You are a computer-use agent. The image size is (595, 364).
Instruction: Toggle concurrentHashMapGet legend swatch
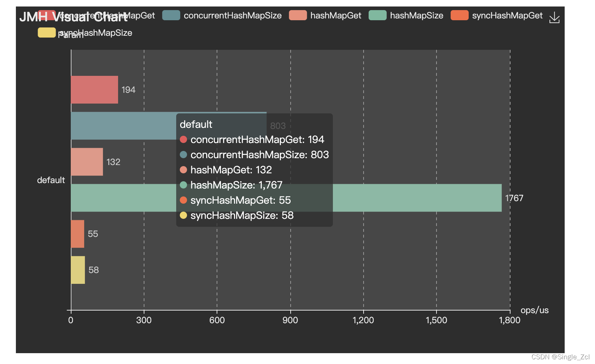coord(47,15)
